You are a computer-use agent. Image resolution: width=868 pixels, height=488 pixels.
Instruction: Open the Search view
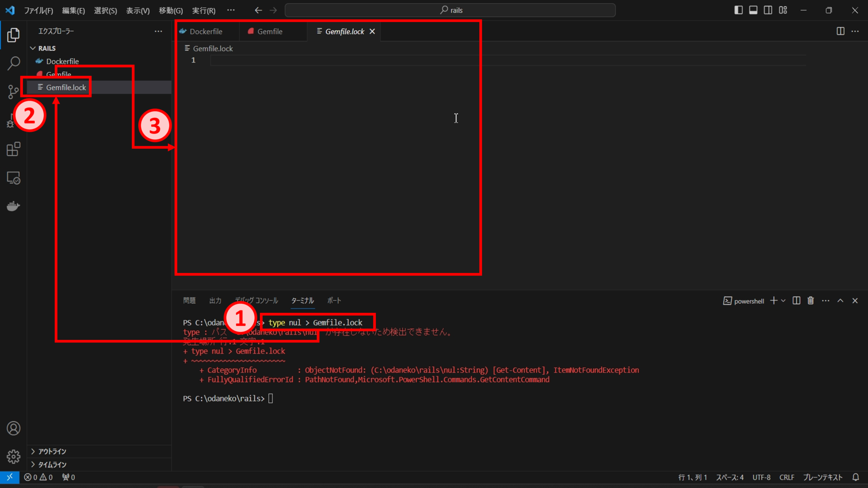coord(14,63)
